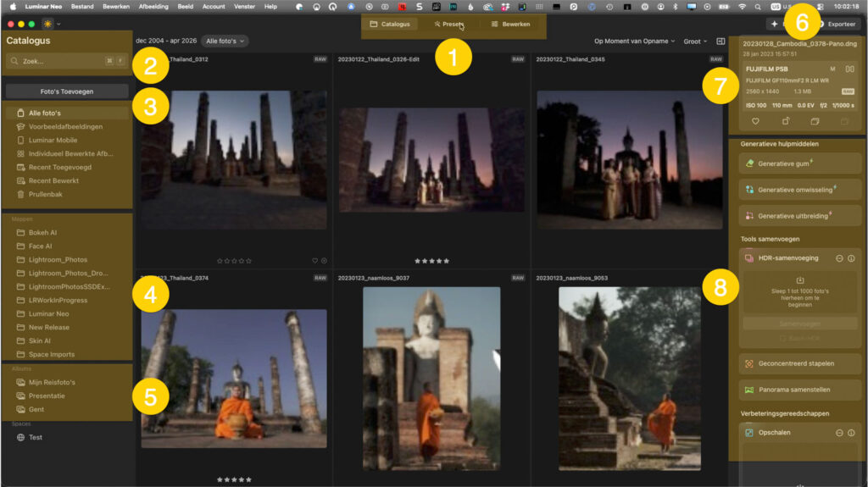Switch to the Catalogus tab
Viewport: 868px width, 487px height.
tap(390, 24)
